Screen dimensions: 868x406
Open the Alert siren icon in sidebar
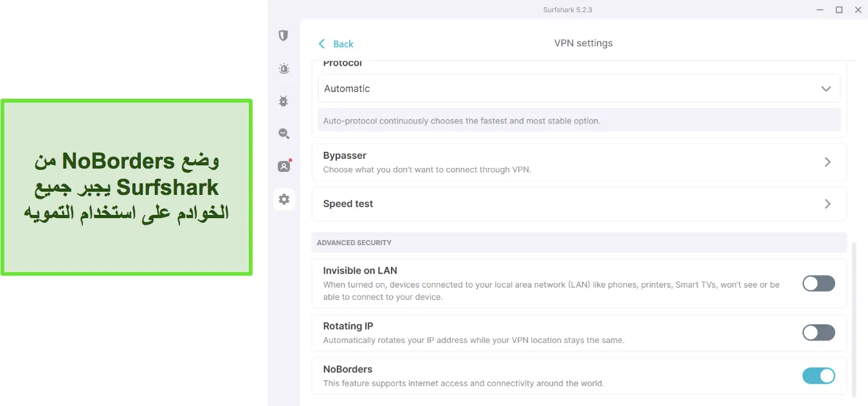coord(284,68)
